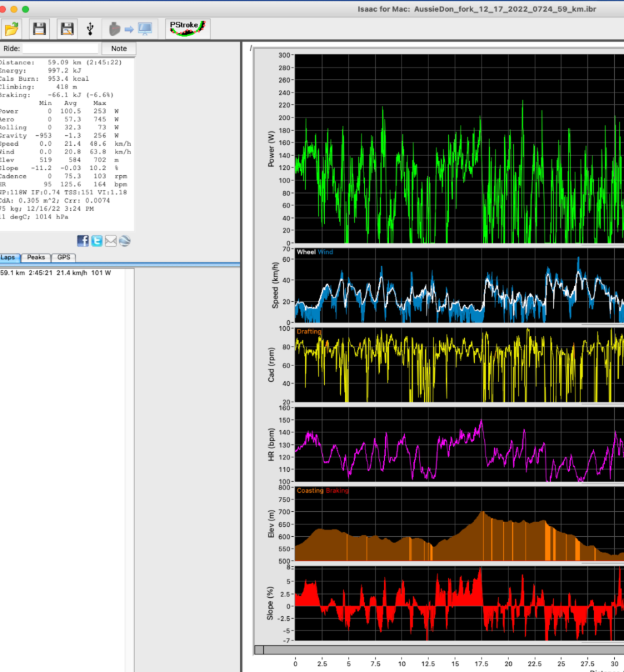Switch to the Peaks tab
The height and width of the screenshot is (672, 624).
[36, 258]
